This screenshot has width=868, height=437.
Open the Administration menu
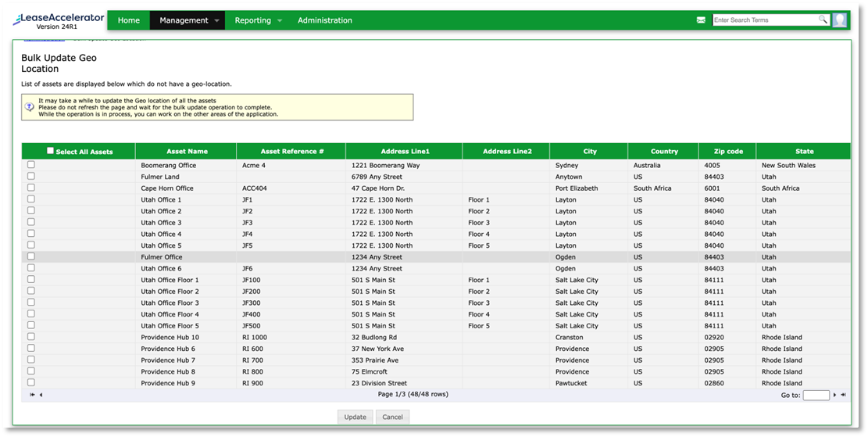click(x=325, y=20)
